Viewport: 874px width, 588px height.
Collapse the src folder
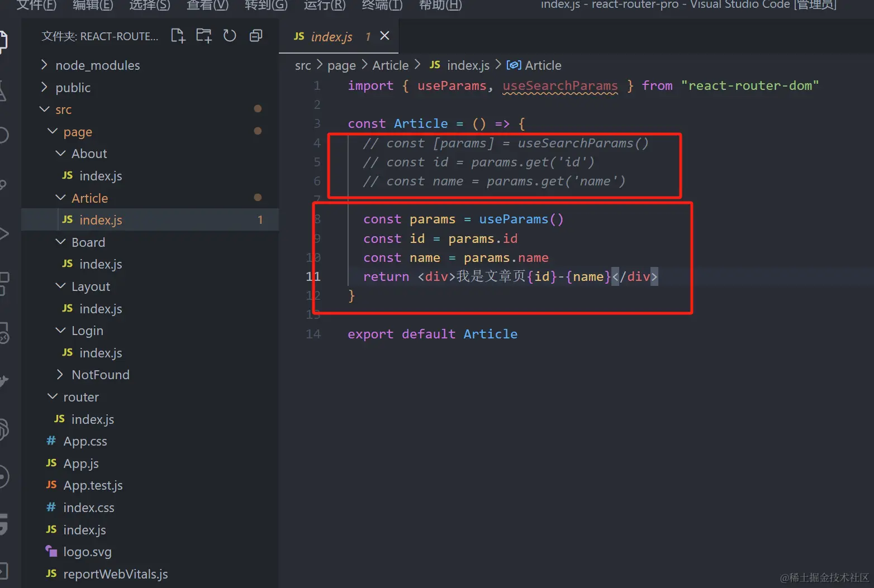(150, 109)
